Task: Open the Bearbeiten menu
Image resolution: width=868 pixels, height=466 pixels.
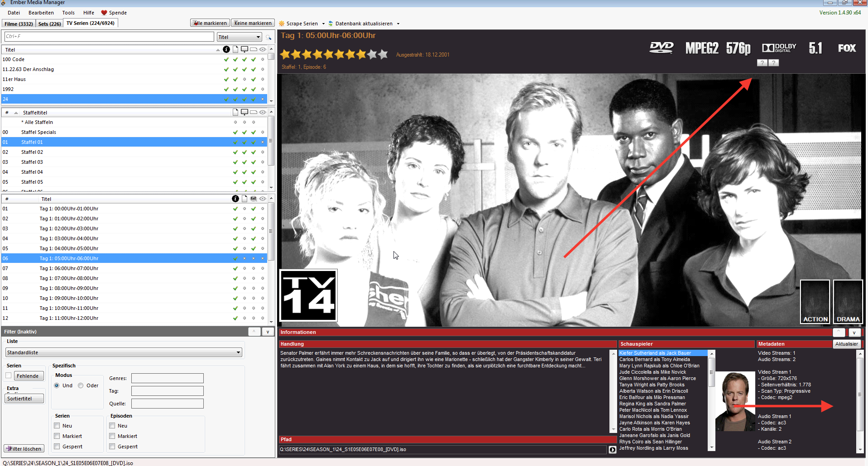Action: (x=41, y=13)
